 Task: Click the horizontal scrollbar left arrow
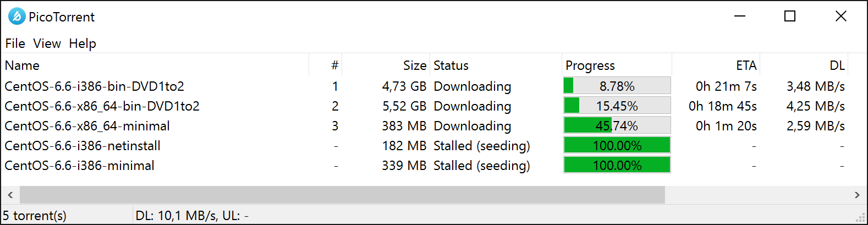[x=10, y=195]
